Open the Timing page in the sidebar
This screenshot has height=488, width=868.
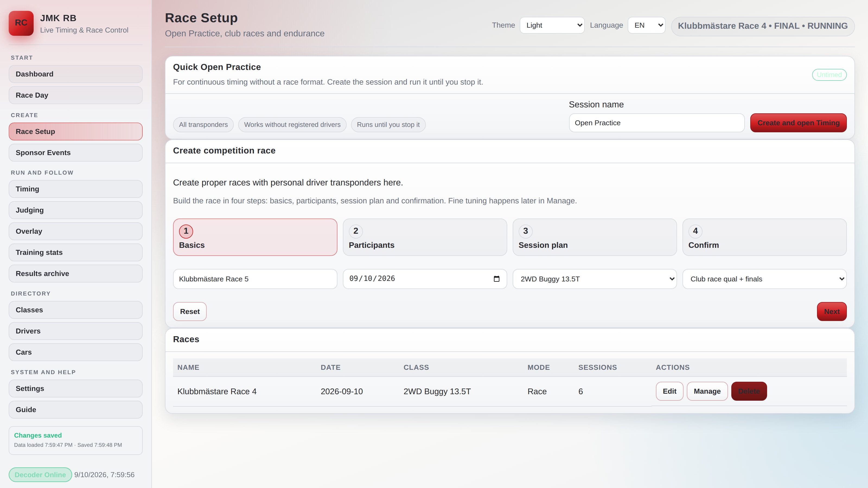click(75, 189)
